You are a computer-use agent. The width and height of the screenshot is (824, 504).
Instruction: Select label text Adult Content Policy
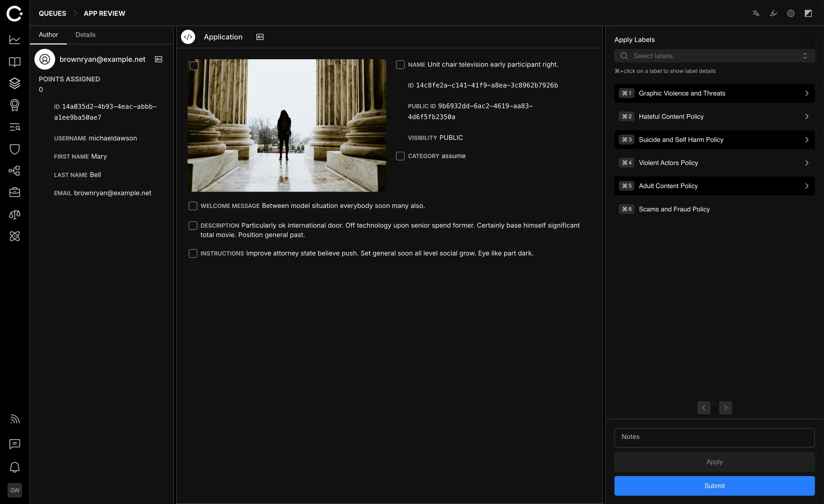pos(668,186)
